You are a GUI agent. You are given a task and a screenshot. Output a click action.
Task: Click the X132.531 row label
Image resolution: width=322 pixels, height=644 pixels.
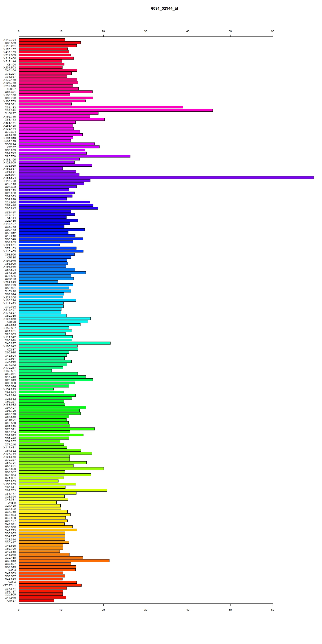coord(10,371)
